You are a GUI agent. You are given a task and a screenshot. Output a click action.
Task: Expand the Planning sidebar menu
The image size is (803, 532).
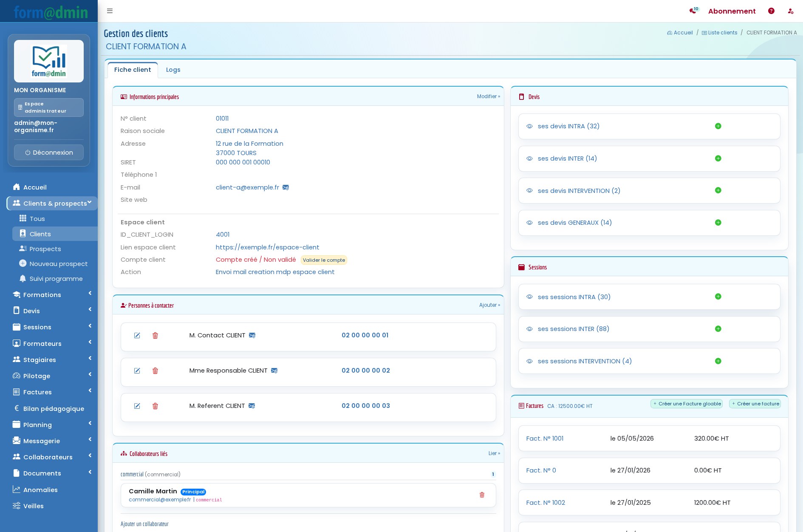tap(52, 425)
